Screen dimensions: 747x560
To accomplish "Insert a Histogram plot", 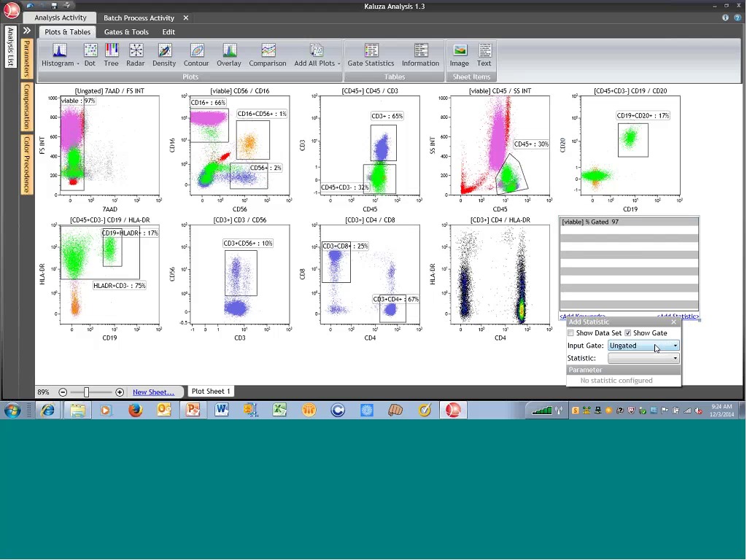I will pyautogui.click(x=57, y=55).
